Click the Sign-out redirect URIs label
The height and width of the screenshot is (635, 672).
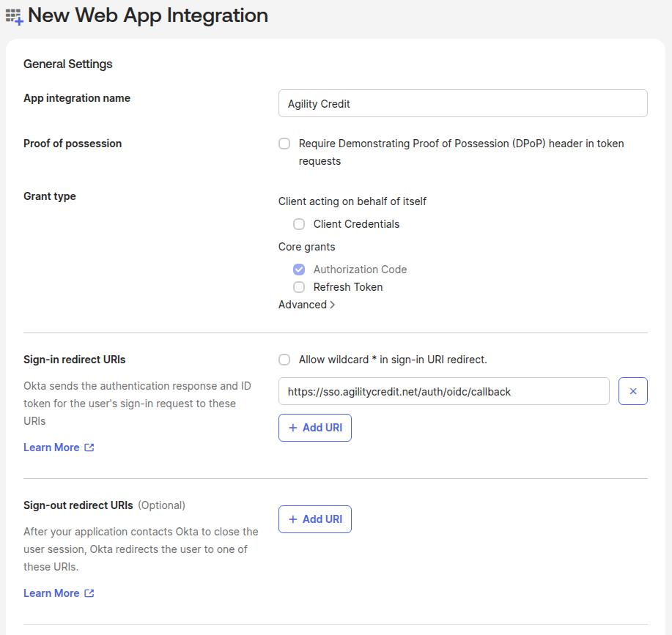click(78, 505)
